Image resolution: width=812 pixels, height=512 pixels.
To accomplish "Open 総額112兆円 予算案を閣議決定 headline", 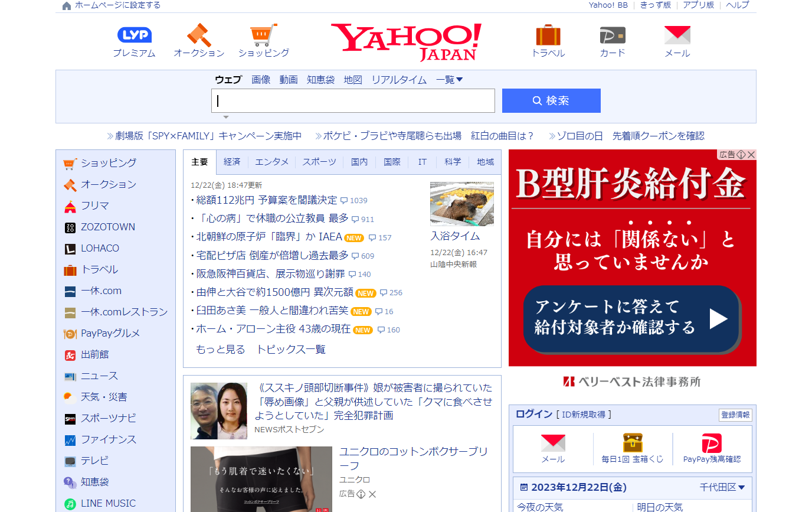I will pos(267,200).
